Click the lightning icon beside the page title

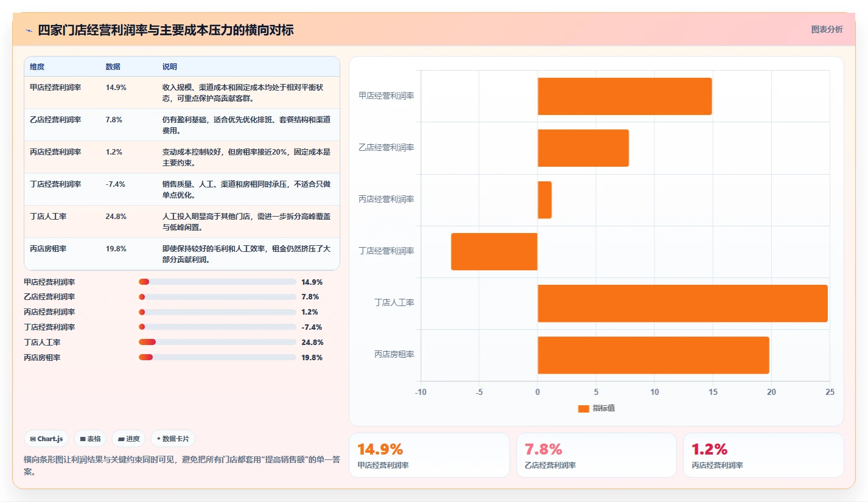point(29,30)
